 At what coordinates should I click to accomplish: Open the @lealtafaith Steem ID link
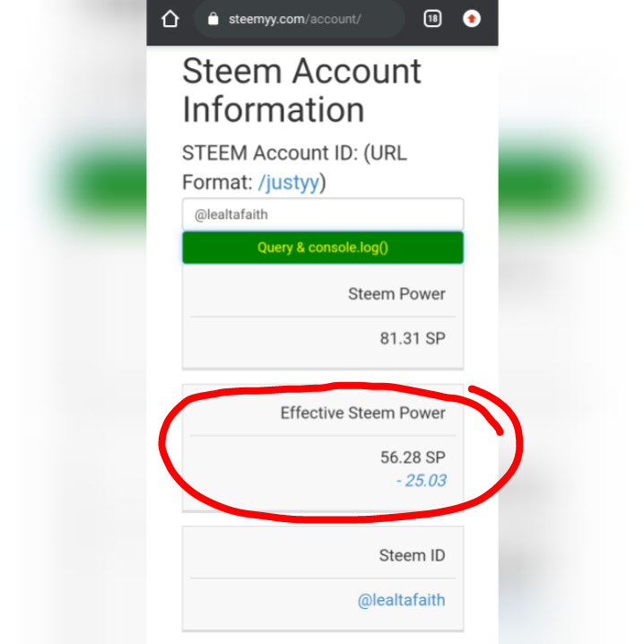(x=401, y=600)
